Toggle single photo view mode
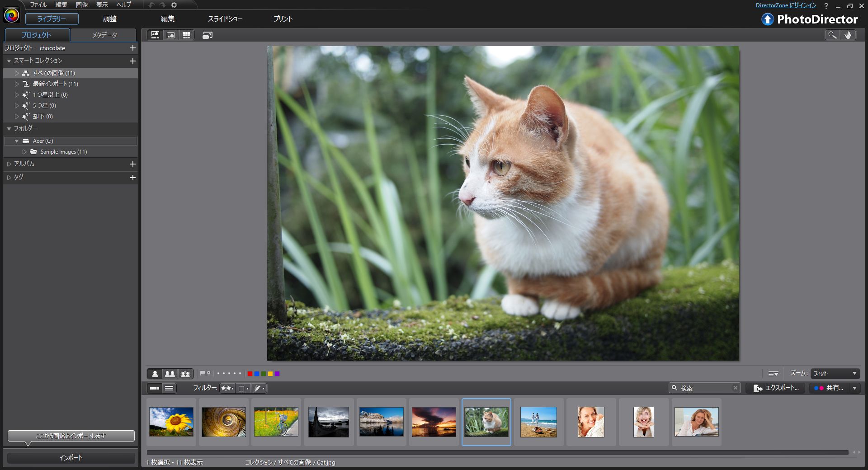The height and width of the screenshot is (470, 868). pos(155,374)
